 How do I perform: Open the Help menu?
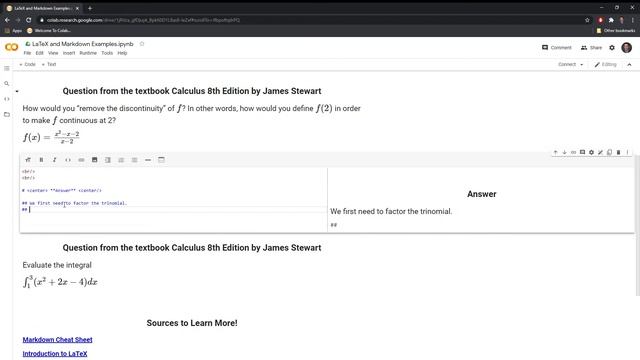pos(122,53)
